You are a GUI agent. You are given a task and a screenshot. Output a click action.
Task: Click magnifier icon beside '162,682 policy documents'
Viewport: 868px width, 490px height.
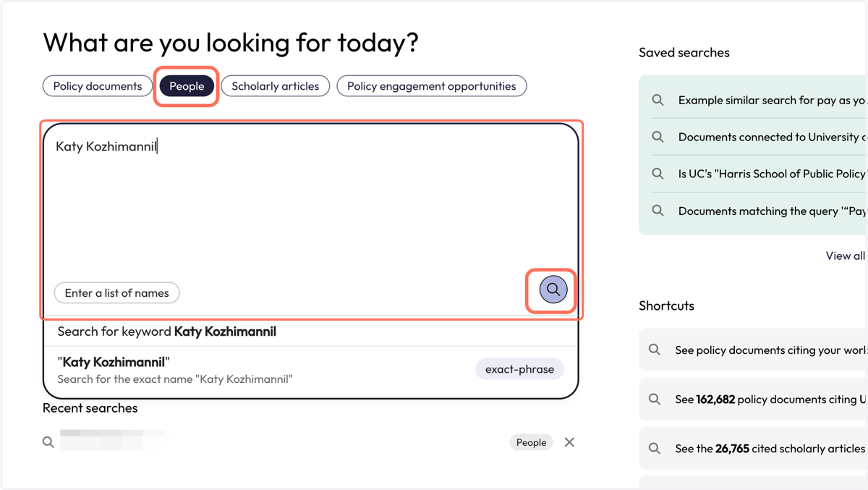pyautogui.click(x=655, y=399)
